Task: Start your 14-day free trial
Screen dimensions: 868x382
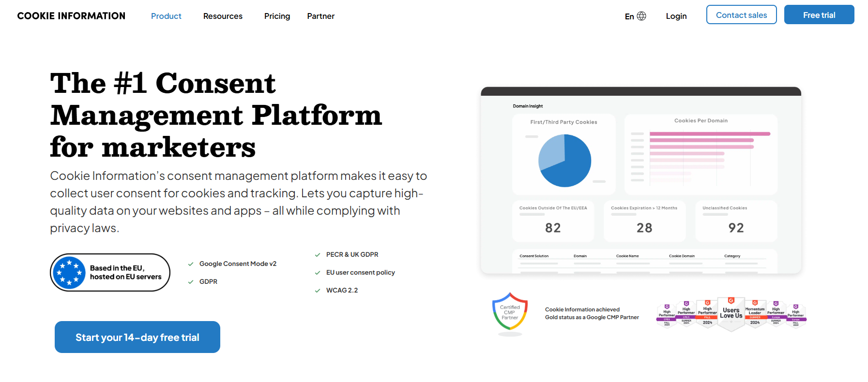Action: tap(137, 337)
